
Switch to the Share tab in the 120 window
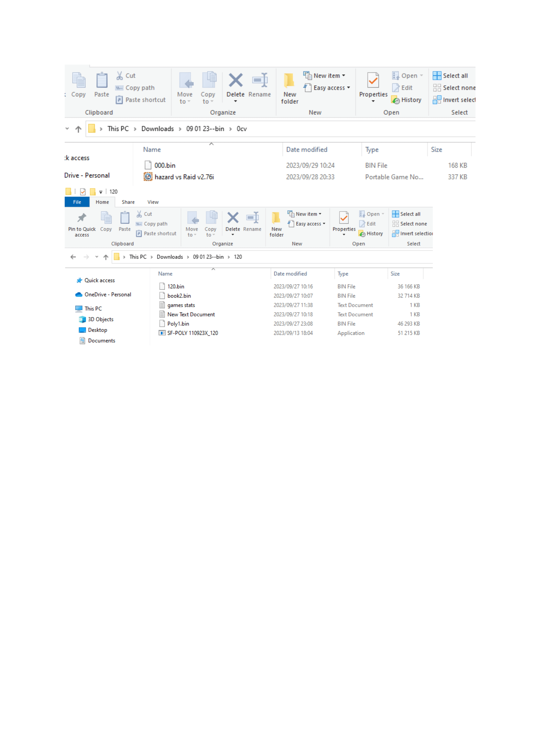pos(128,202)
